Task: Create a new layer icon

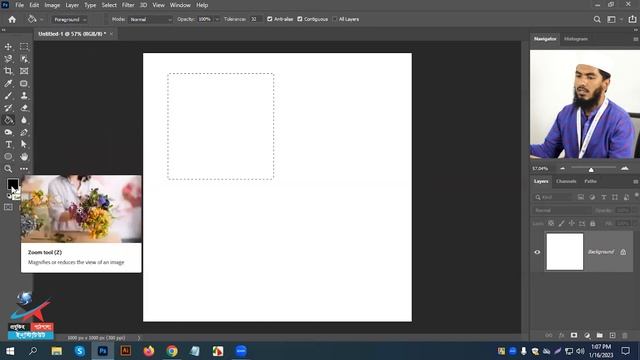Action: coord(612,335)
